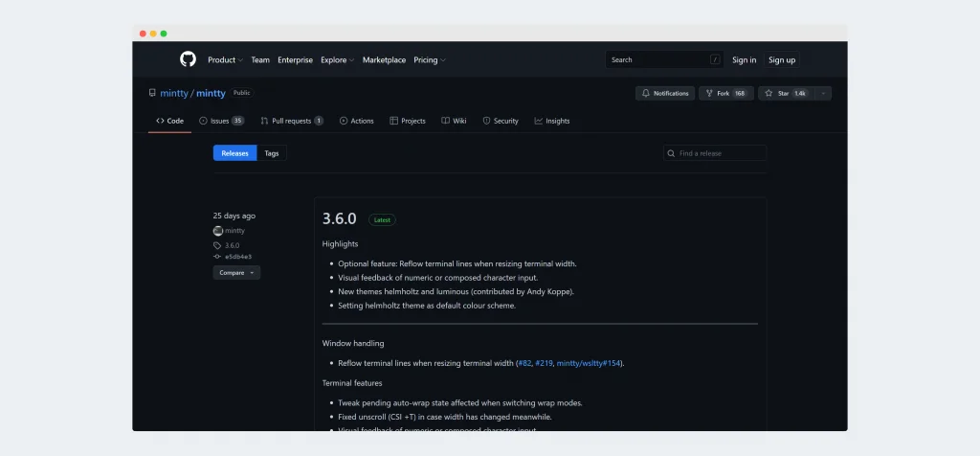The image size is (980, 456).
Task: View the 168 forks count
Action: [740, 93]
